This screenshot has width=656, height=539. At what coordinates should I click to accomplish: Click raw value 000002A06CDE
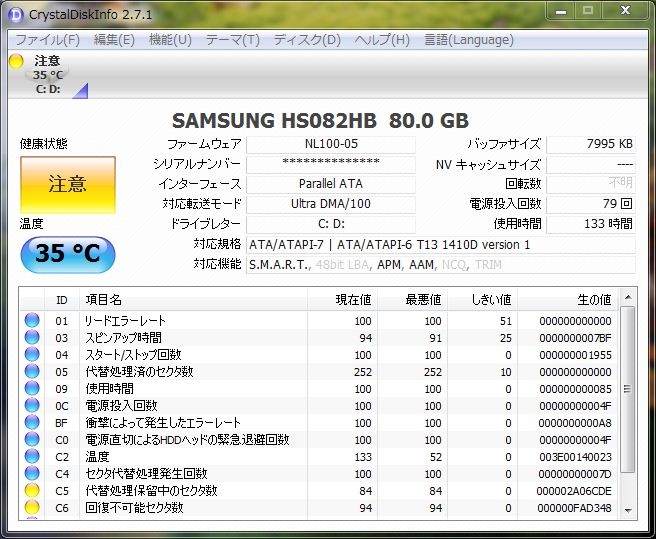pyautogui.click(x=574, y=491)
